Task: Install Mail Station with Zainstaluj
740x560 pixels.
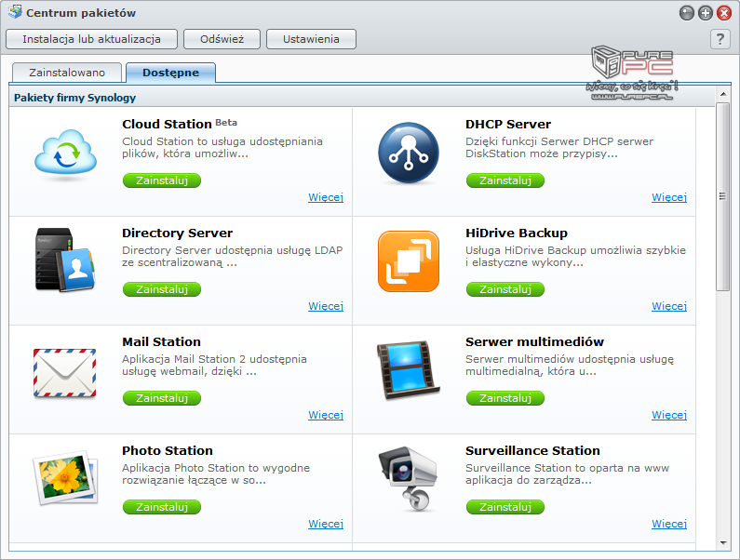Action: point(162,399)
